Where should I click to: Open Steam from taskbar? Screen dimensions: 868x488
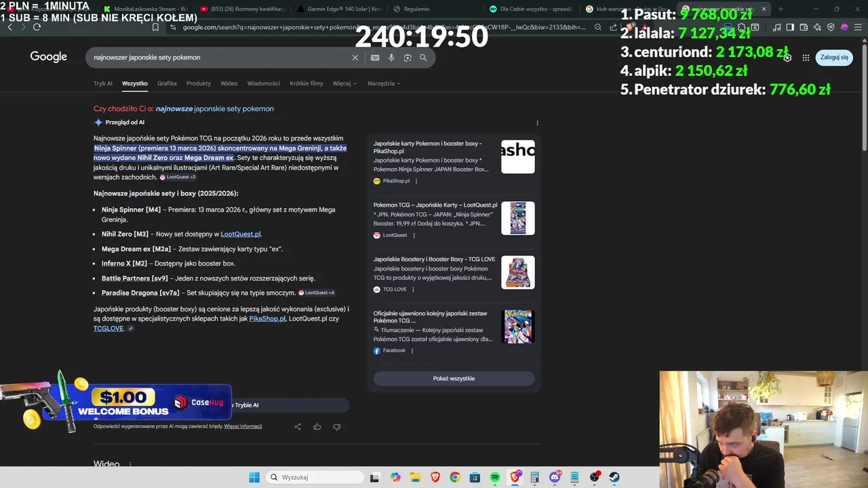tap(614, 477)
